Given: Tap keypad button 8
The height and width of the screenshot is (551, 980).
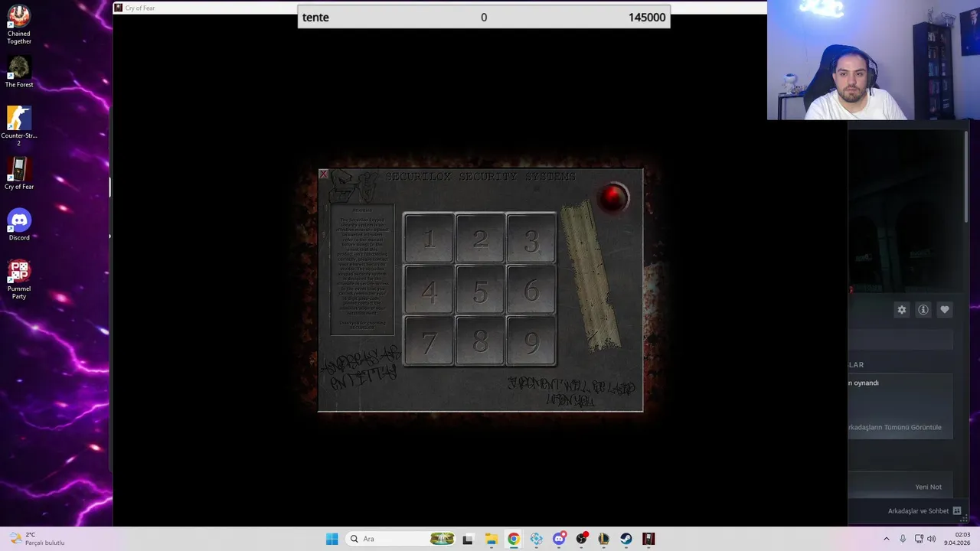Looking at the screenshot, I should pos(480,341).
